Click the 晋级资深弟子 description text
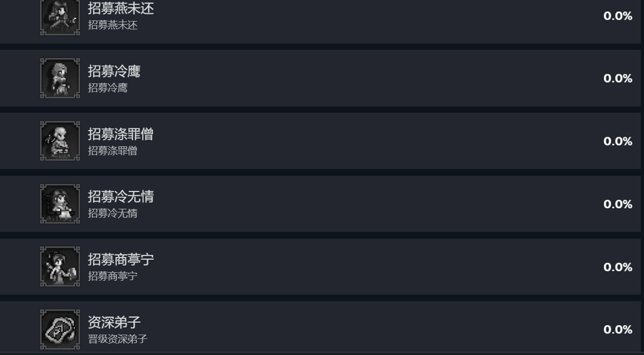 pyautogui.click(x=117, y=339)
